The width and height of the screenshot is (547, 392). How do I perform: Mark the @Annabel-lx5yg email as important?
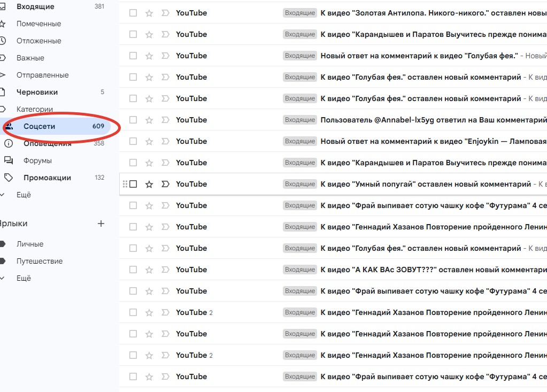coord(165,120)
